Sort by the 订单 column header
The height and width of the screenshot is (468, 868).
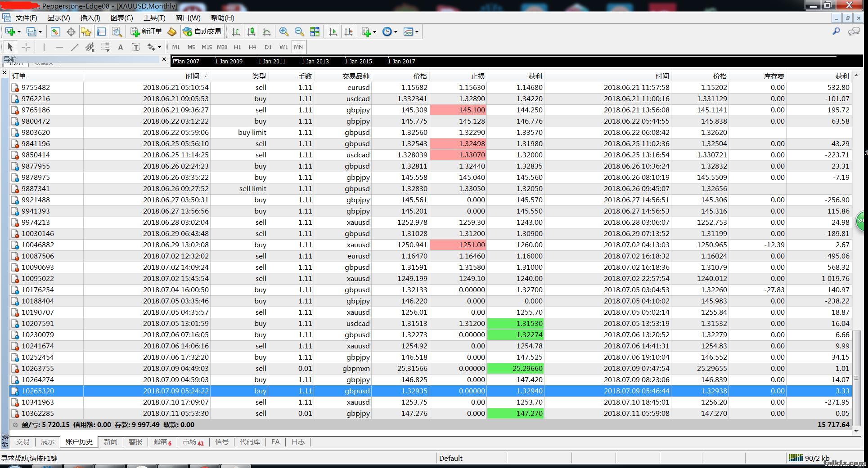[x=47, y=76]
